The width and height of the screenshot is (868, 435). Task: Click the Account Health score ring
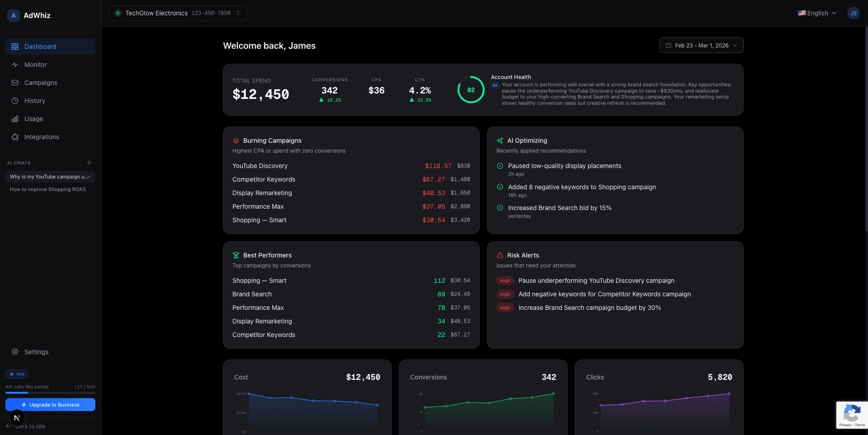(x=471, y=90)
